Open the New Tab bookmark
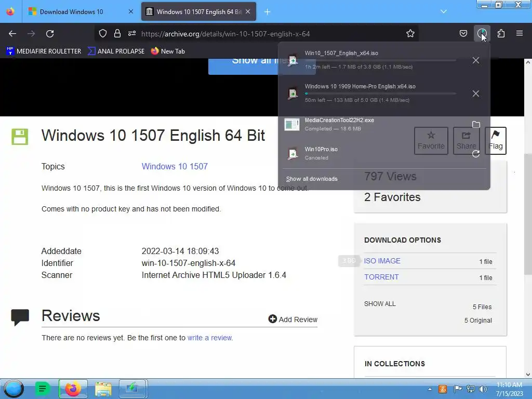This screenshot has height=399, width=532. 168,51
